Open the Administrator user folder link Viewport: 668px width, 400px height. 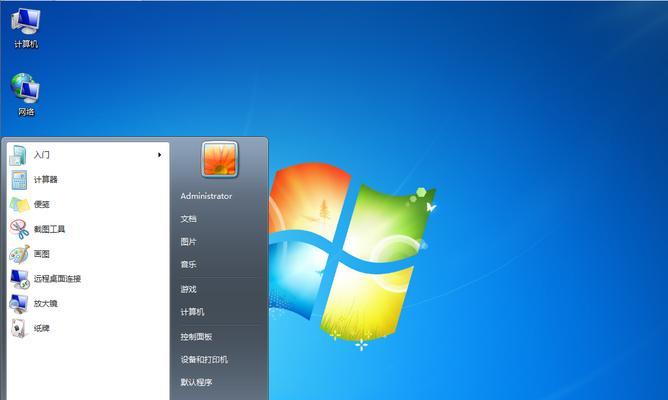[x=206, y=196]
